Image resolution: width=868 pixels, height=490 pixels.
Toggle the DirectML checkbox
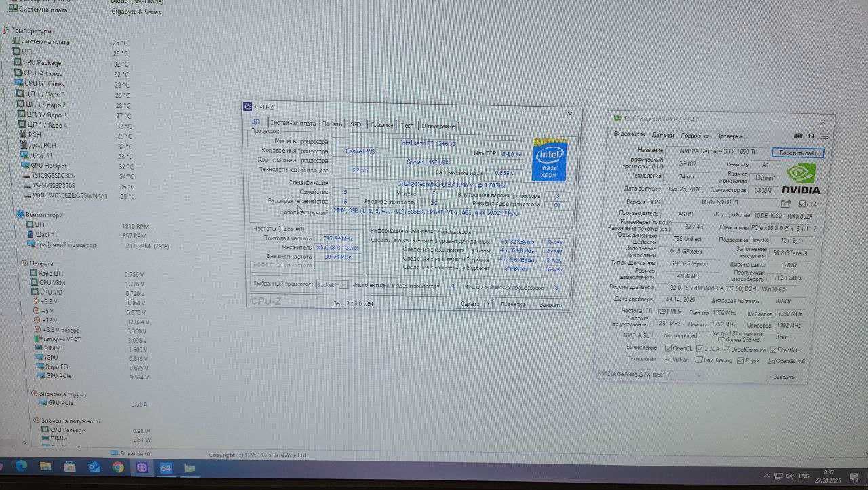click(x=772, y=350)
